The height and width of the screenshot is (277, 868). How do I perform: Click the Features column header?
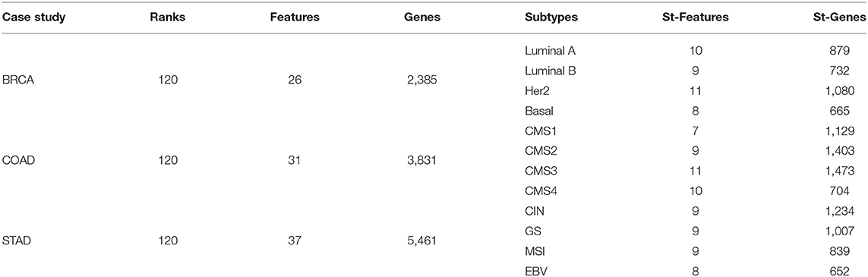point(295,17)
